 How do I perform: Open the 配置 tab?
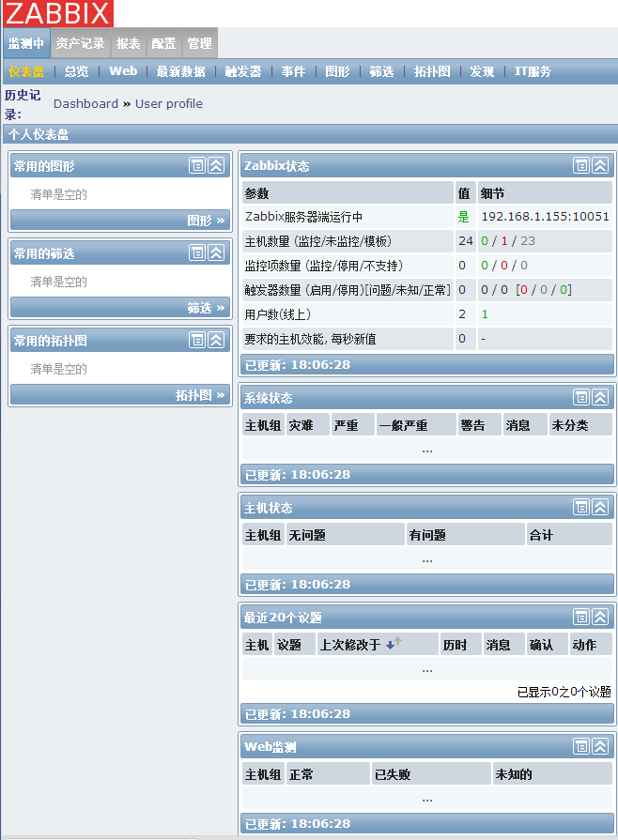(164, 43)
